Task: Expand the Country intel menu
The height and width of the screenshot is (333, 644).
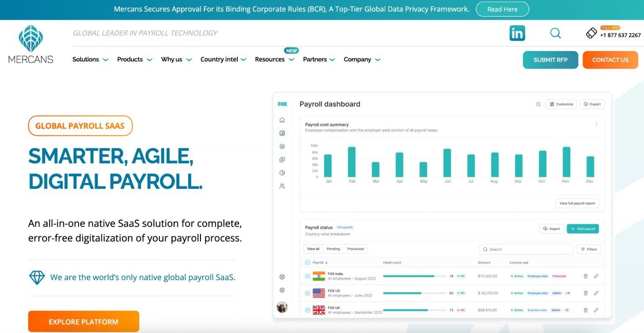Action: point(223,60)
